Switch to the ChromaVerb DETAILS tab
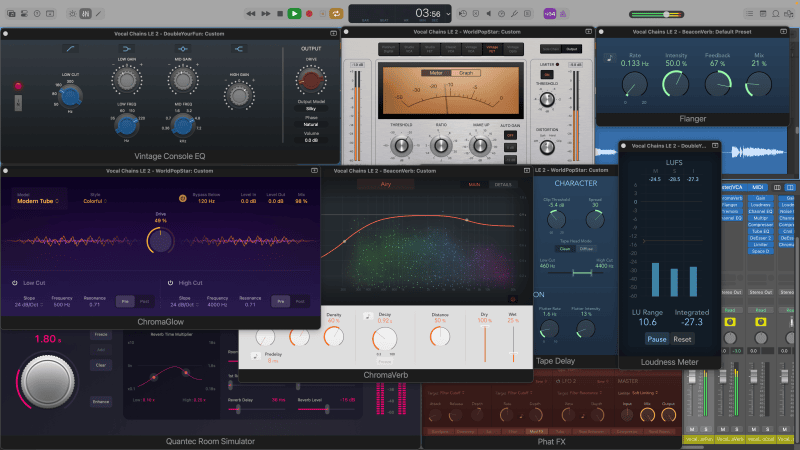Image resolution: width=800 pixels, height=450 pixels. coord(501,185)
